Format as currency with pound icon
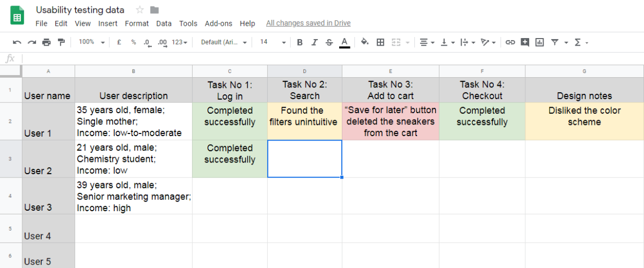Image resolution: width=644 pixels, height=268 pixels. [119, 42]
